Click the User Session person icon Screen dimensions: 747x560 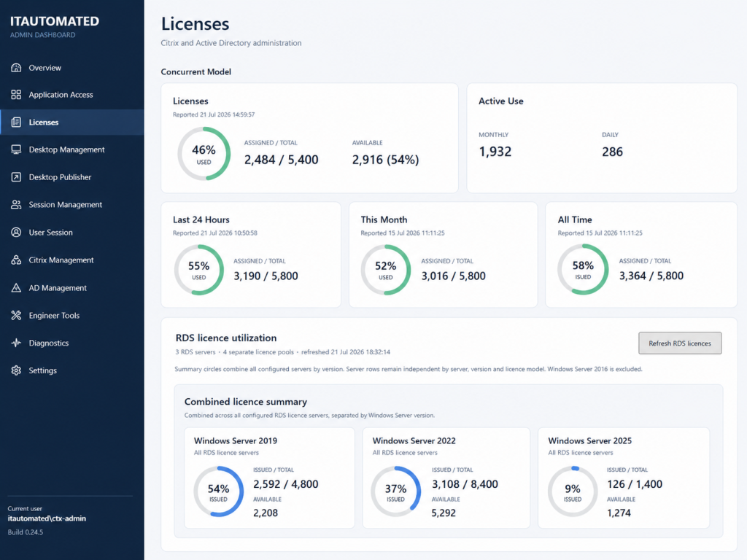(x=16, y=233)
